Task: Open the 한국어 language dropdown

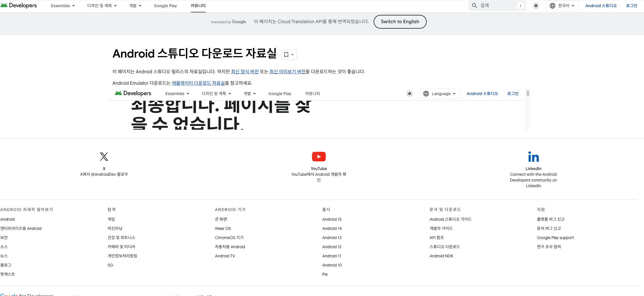Action: click(562, 6)
